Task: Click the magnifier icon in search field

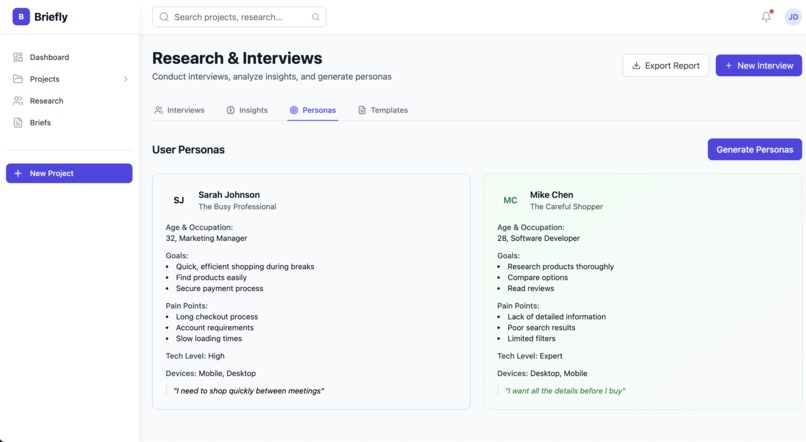Action: tap(164, 17)
